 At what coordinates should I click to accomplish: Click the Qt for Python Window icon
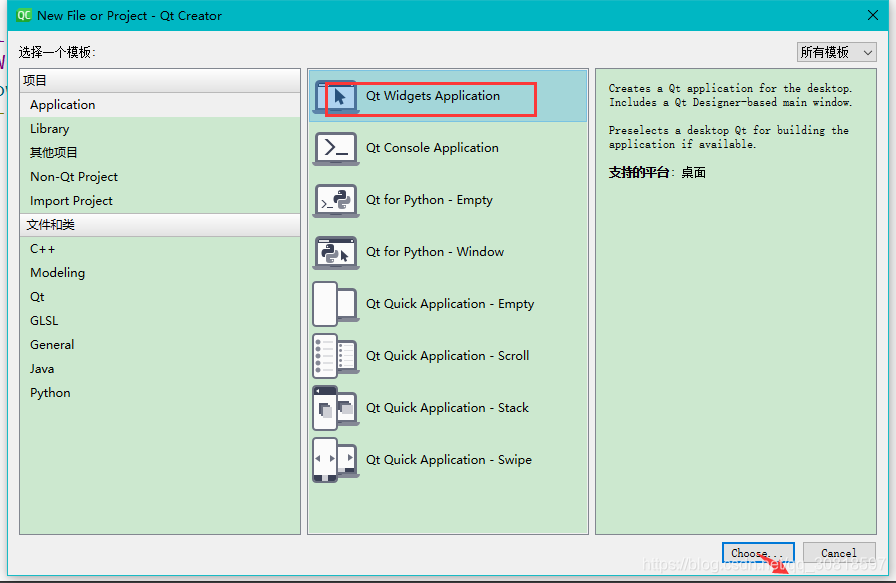(336, 253)
